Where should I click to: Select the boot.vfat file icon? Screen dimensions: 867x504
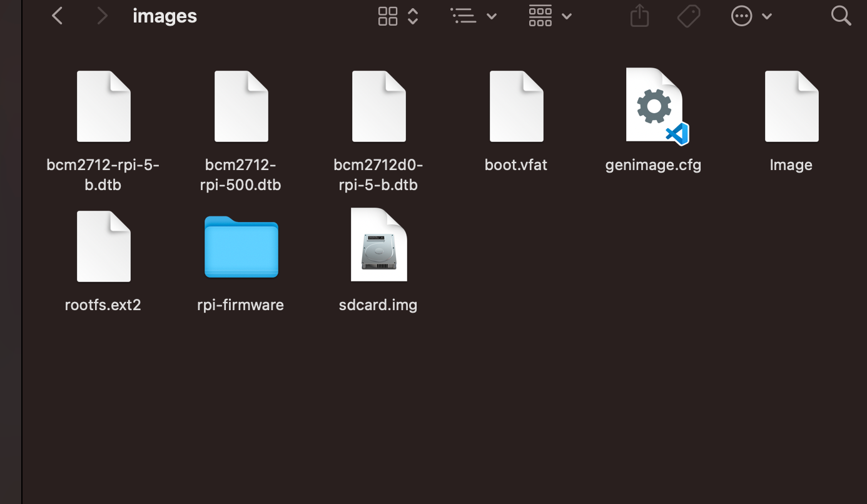516,106
